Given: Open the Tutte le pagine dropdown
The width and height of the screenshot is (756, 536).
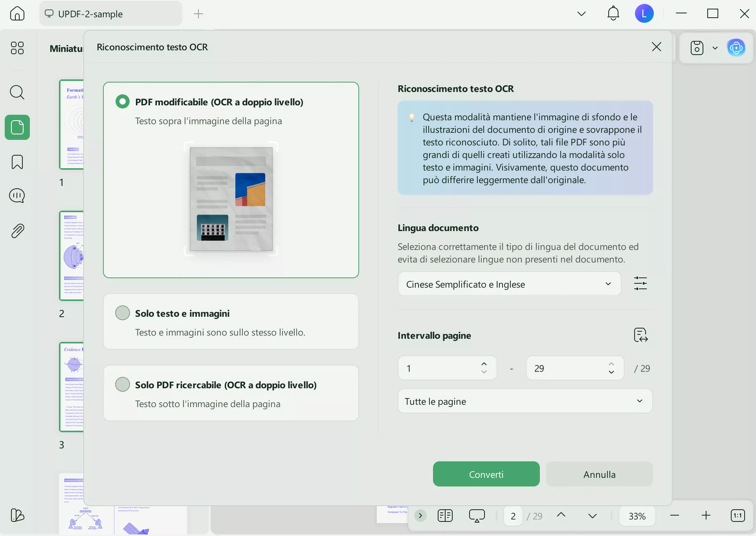Looking at the screenshot, I should pyautogui.click(x=525, y=401).
